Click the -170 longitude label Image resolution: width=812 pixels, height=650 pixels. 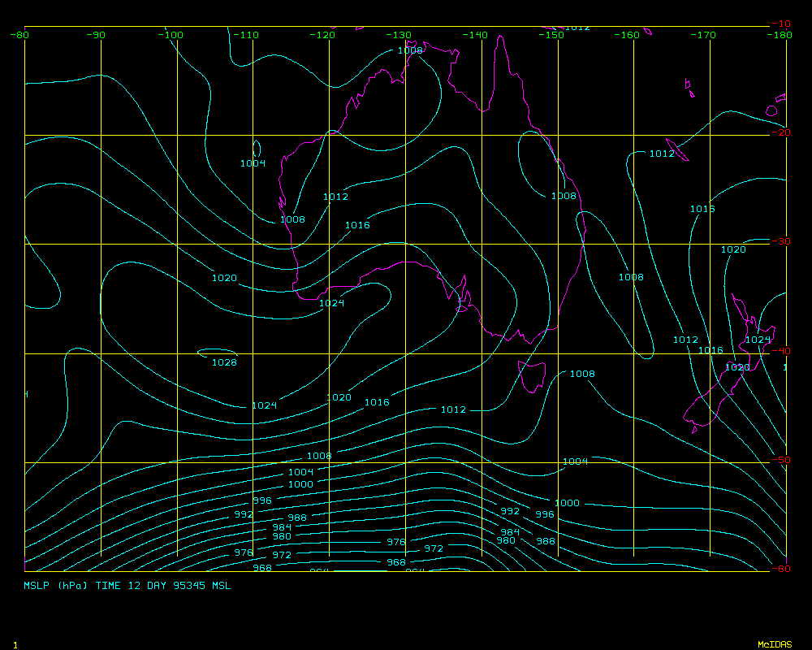point(703,35)
